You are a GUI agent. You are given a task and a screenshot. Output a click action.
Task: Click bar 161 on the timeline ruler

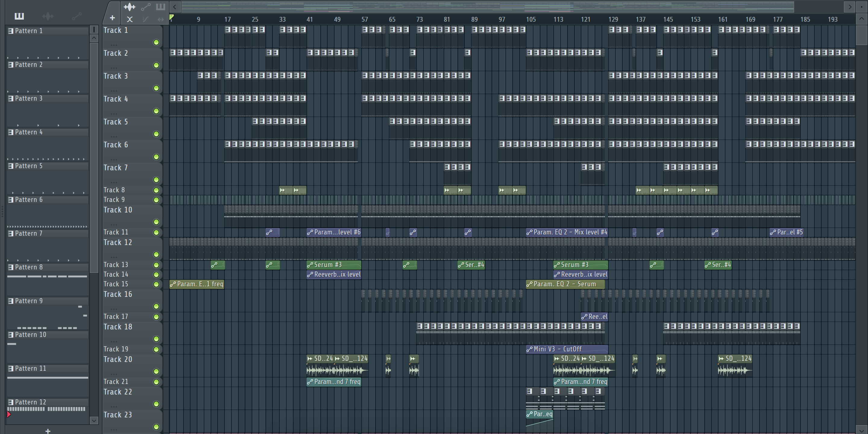723,19
